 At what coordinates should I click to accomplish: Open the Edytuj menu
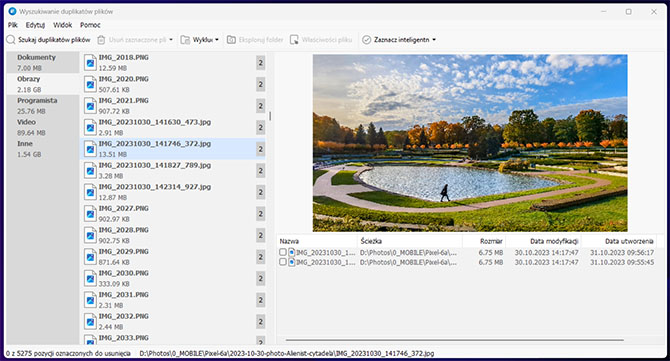click(x=35, y=25)
